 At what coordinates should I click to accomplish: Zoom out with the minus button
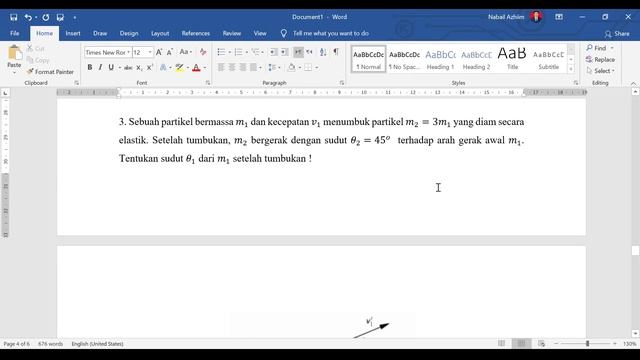[x=556, y=344]
